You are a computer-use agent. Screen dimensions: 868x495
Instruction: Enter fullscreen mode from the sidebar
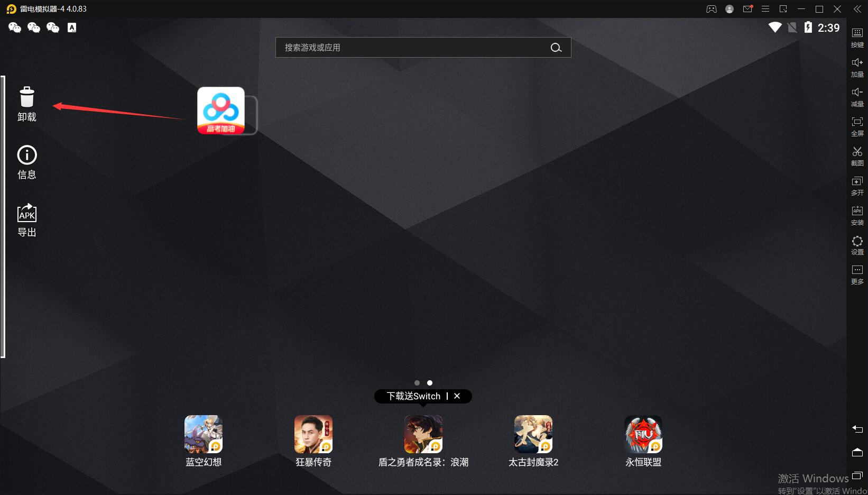pyautogui.click(x=857, y=122)
